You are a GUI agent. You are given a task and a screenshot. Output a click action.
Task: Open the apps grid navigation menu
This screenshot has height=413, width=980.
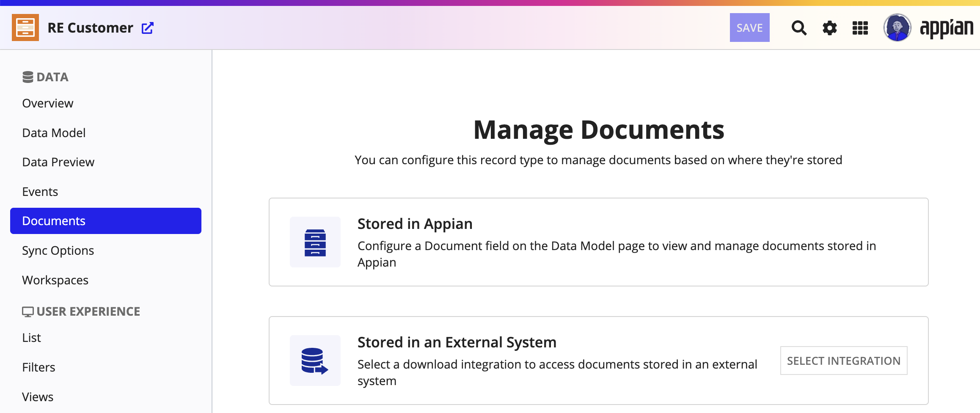tap(860, 28)
